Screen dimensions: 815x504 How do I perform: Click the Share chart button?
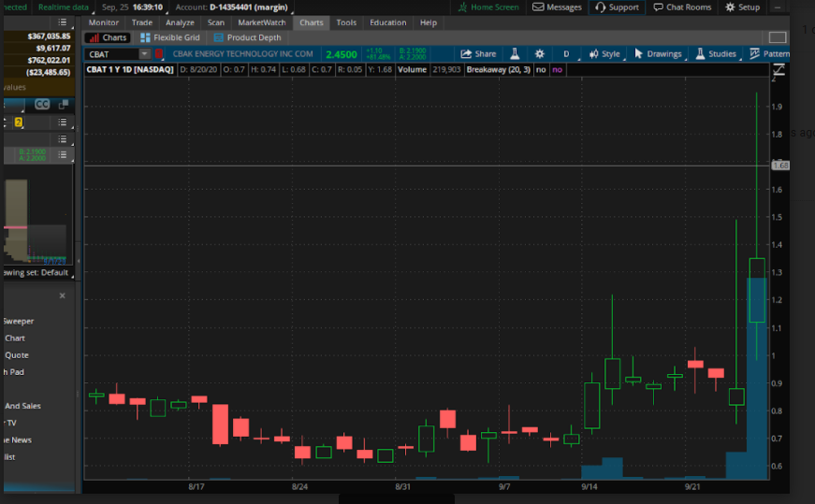click(478, 54)
